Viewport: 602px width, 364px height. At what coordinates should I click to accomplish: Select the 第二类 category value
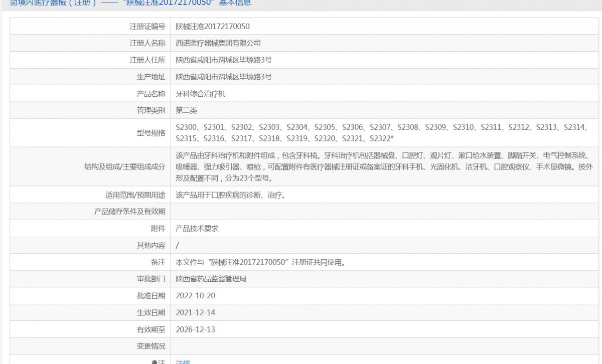(x=186, y=110)
